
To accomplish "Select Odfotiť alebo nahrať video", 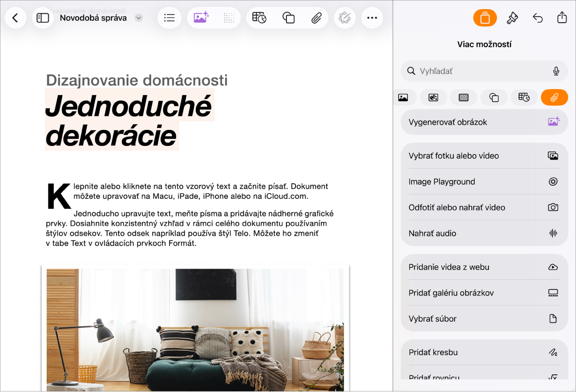I will coord(484,207).
